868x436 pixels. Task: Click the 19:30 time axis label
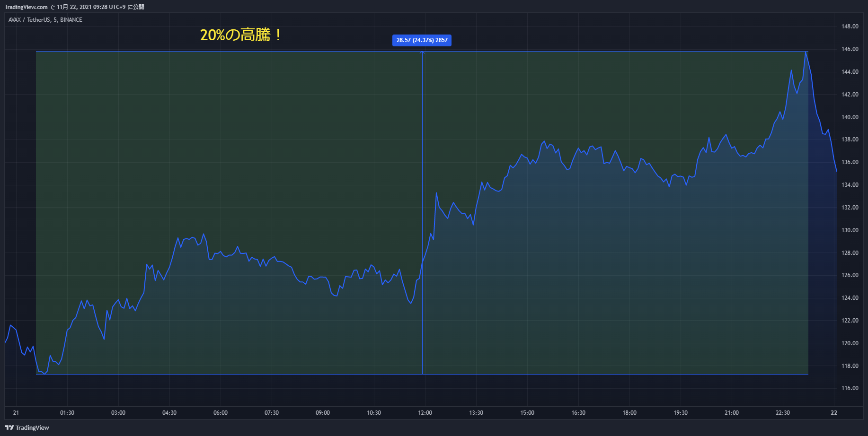(x=681, y=413)
